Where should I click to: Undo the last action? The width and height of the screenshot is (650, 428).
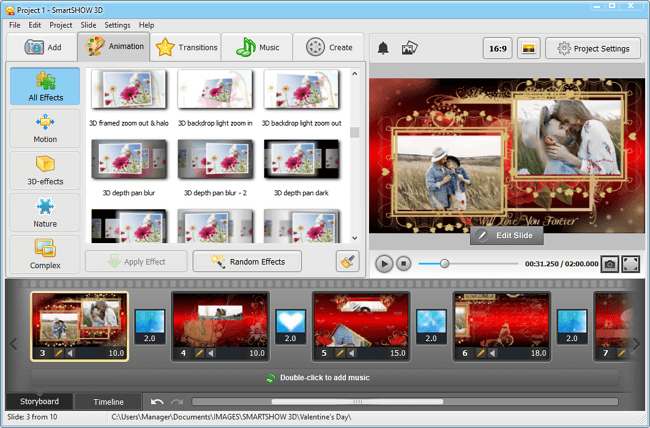[x=157, y=402]
